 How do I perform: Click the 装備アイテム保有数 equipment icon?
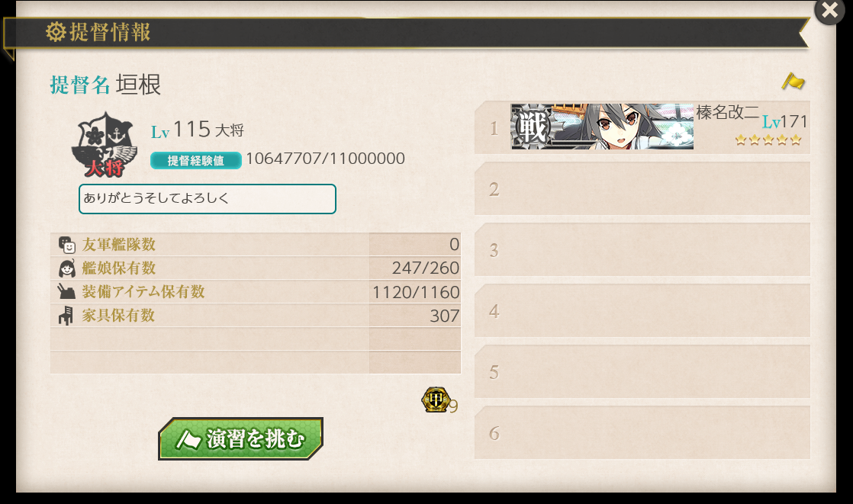66,291
